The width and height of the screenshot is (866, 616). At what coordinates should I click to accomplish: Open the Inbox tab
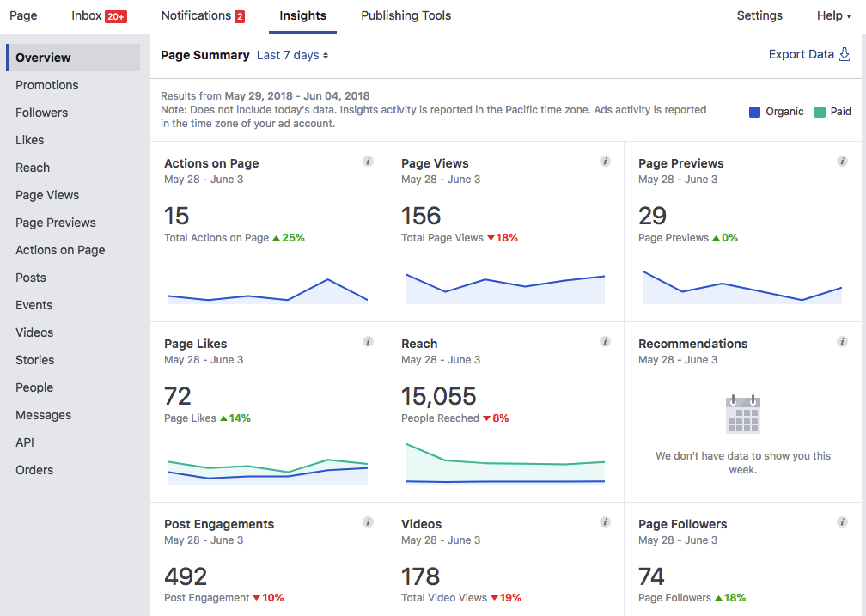[98, 15]
